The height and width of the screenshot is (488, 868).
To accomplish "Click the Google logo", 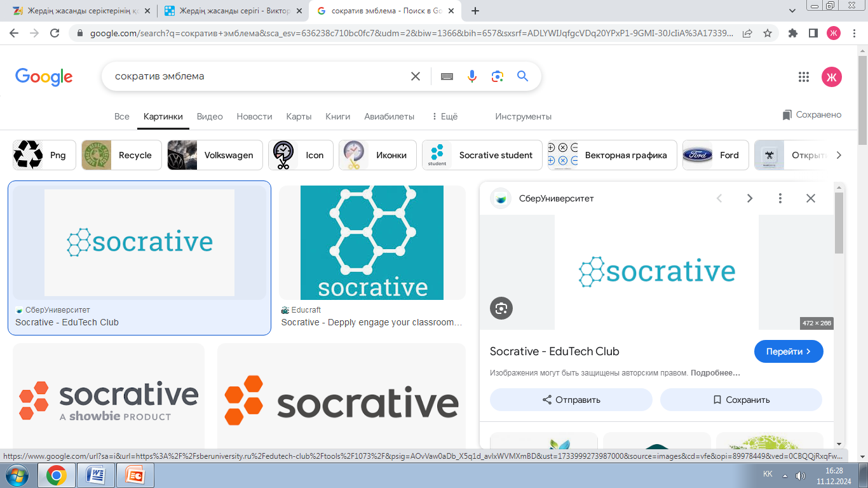I will 44,77.
